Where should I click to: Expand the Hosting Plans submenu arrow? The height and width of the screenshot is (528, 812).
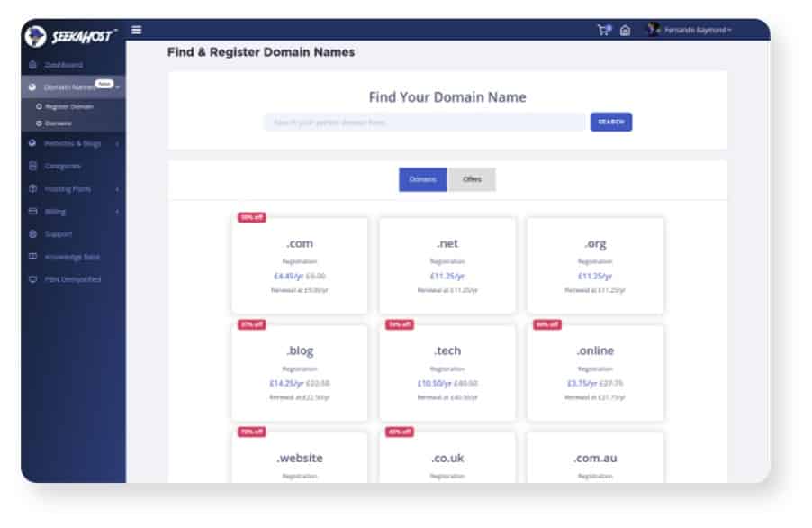point(118,189)
